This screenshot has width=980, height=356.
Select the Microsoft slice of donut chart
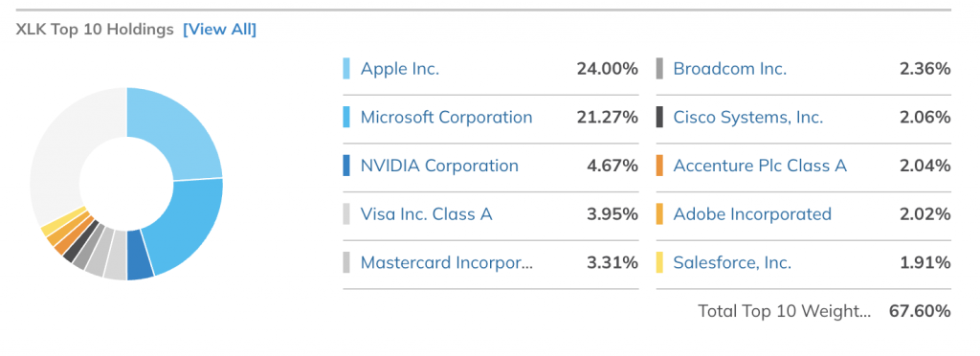point(188,228)
